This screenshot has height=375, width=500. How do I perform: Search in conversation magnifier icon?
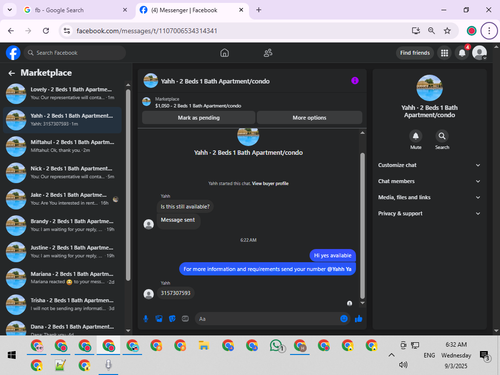(x=442, y=136)
